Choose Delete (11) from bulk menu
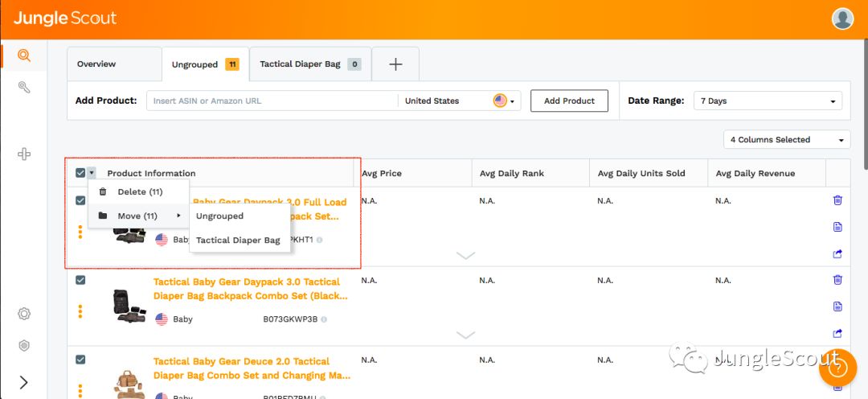Image resolution: width=868 pixels, height=399 pixels. [x=139, y=191]
